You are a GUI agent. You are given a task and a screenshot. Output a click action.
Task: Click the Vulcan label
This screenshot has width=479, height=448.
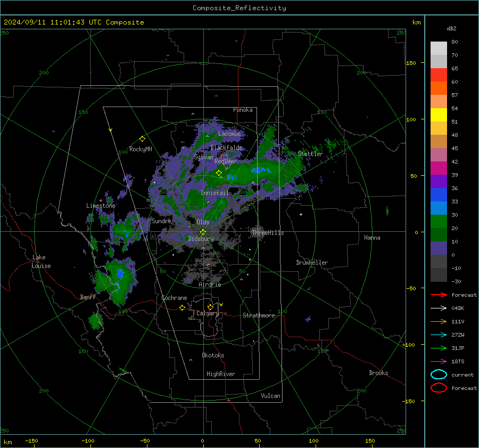(x=271, y=396)
